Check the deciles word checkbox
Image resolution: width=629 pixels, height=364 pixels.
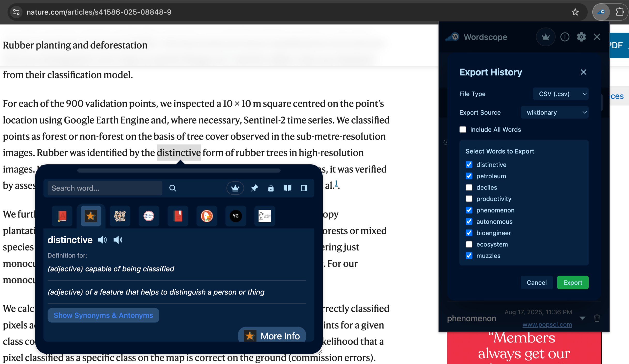coord(469,187)
